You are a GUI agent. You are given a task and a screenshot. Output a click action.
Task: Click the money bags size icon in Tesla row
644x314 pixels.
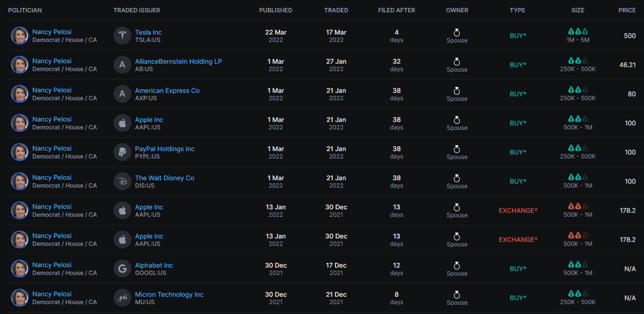click(578, 32)
